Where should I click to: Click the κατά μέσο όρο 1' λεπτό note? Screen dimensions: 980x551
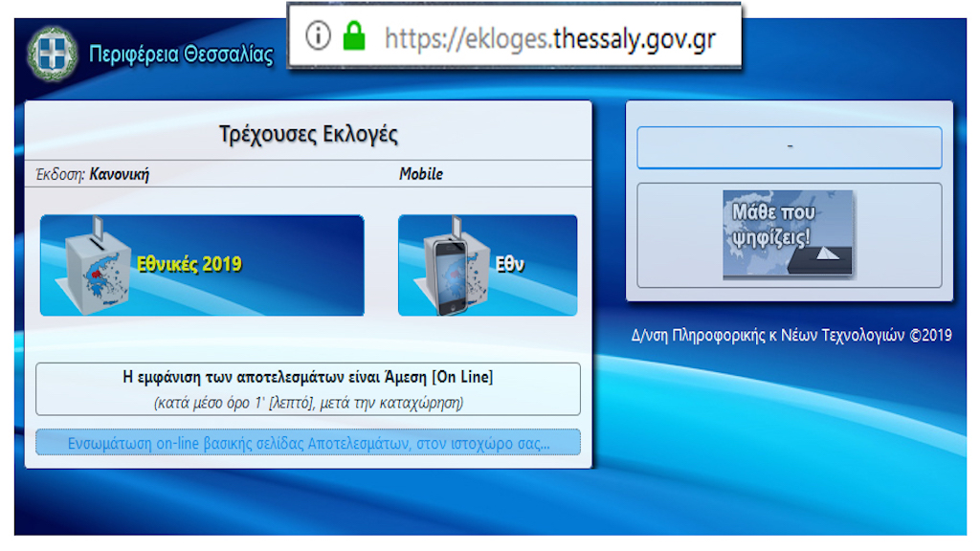pyautogui.click(x=308, y=403)
